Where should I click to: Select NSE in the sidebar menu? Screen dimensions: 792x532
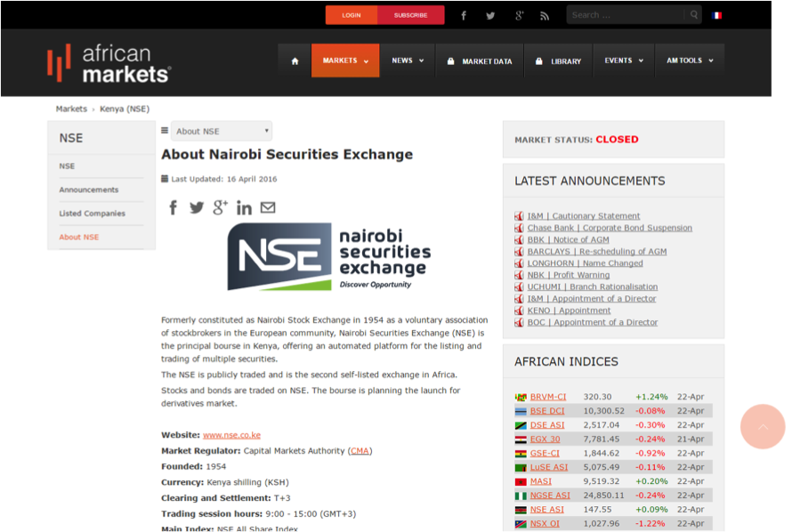pyautogui.click(x=67, y=166)
